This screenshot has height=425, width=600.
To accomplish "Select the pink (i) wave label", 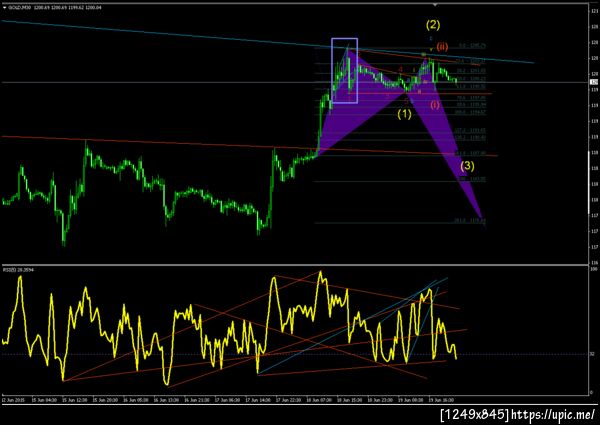I will [435, 104].
